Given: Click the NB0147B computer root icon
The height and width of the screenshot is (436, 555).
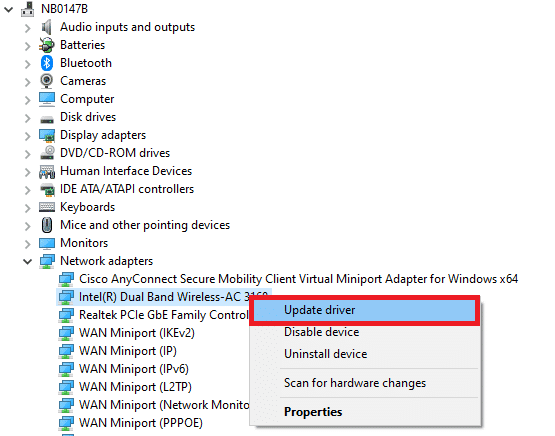Looking at the screenshot, I should coord(28,9).
